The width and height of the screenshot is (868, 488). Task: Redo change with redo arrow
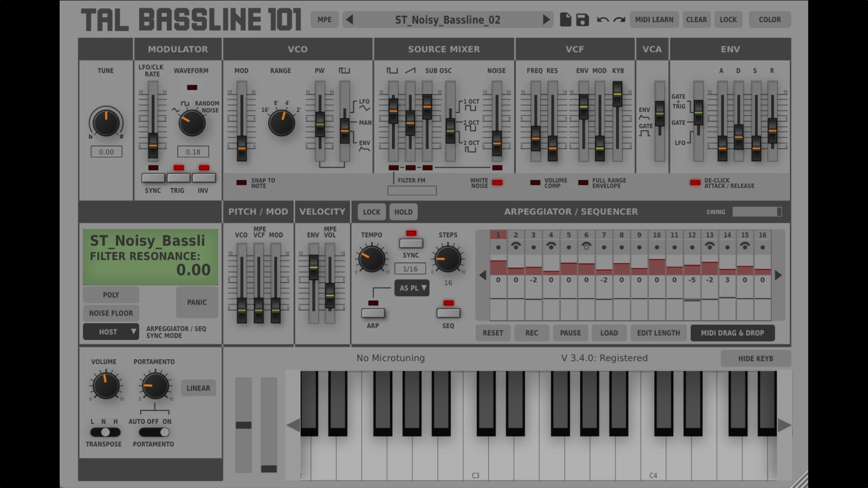tap(619, 20)
